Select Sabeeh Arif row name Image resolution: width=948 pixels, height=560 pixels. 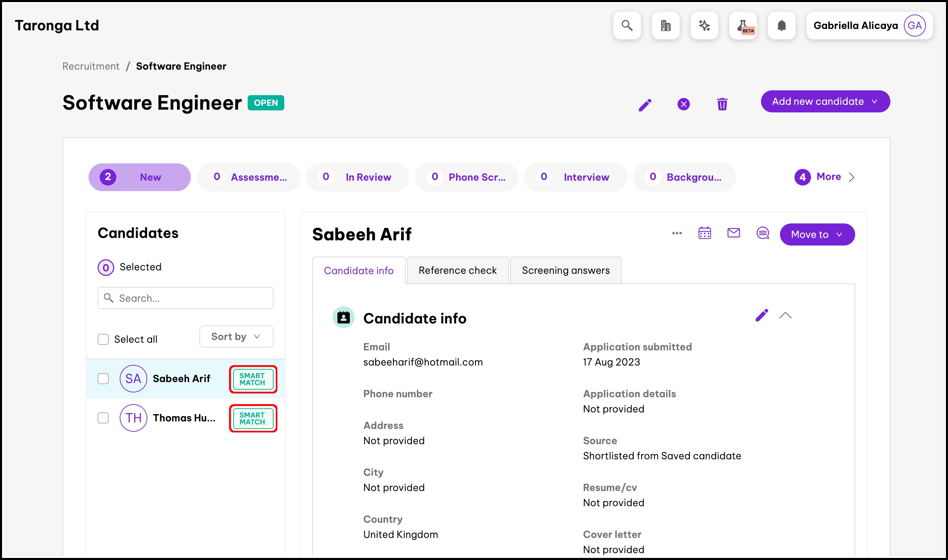coord(181,379)
